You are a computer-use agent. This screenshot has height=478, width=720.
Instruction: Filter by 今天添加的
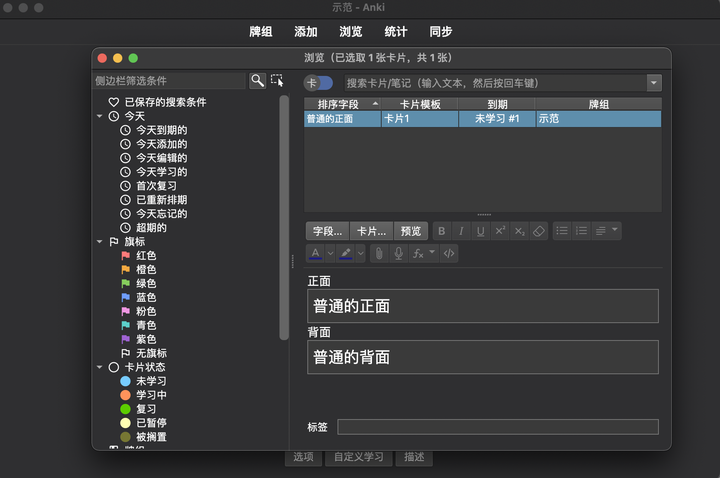(x=153, y=144)
